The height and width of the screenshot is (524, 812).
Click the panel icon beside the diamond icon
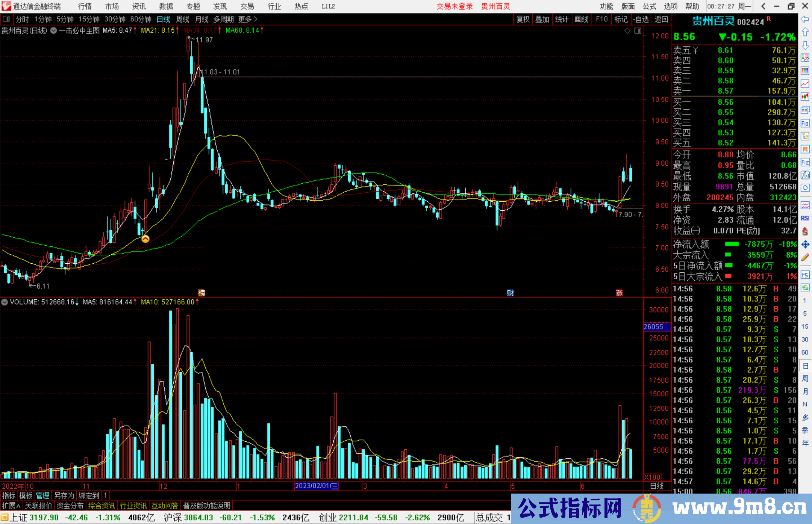[638, 31]
